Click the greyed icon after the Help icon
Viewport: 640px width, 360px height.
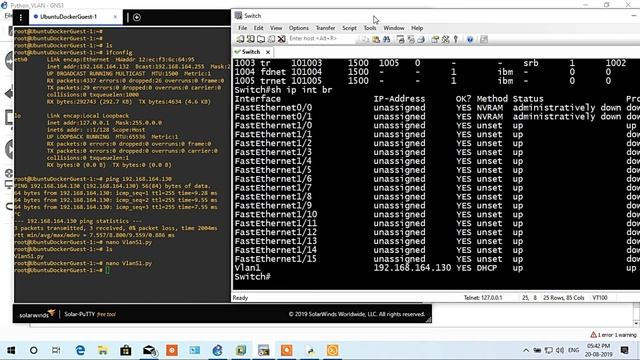[484, 39]
